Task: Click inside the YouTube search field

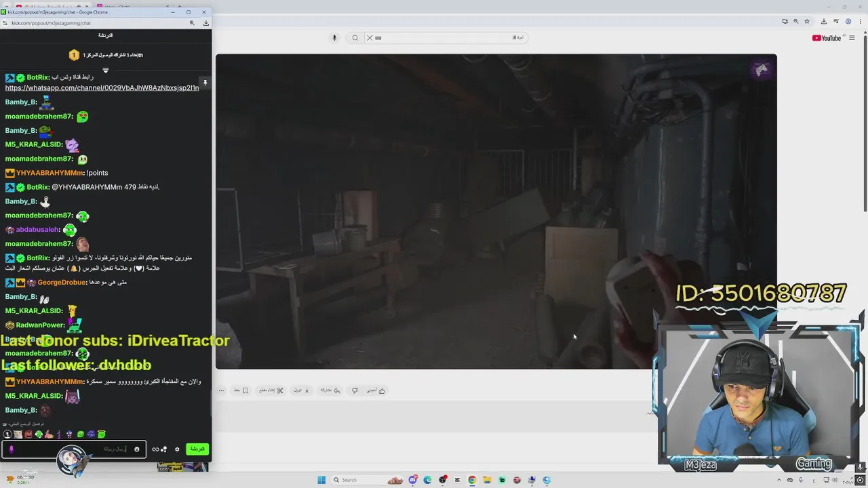Action: click(x=448, y=38)
